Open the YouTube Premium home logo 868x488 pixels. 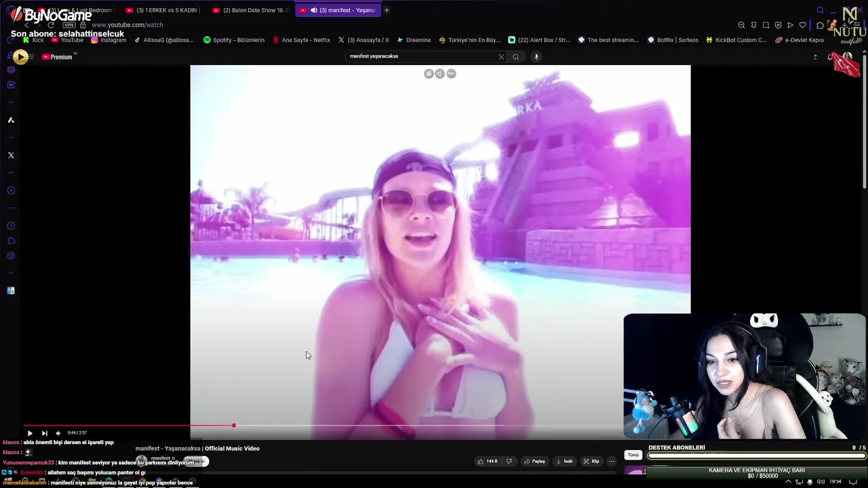click(58, 57)
